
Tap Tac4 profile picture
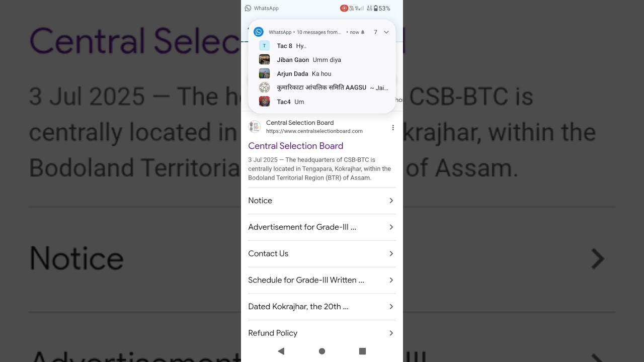pyautogui.click(x=264, y=102)
